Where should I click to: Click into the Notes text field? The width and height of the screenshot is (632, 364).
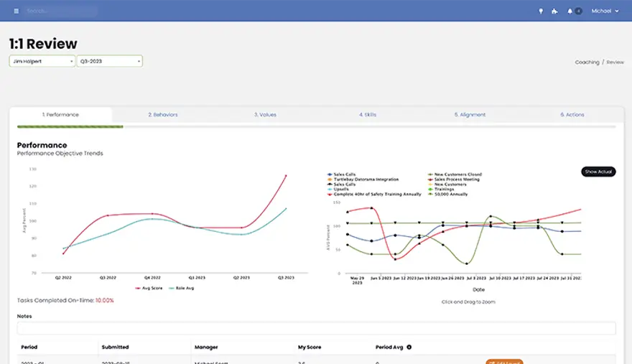point(316,328)
